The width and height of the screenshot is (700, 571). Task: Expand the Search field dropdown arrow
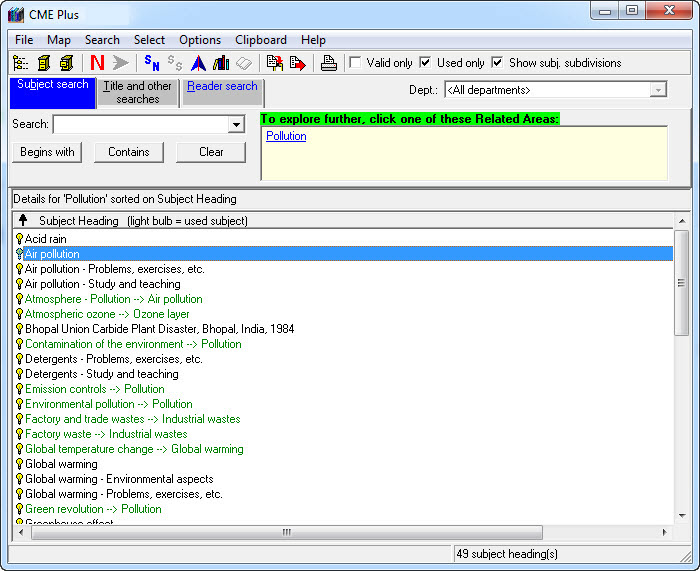point(236,125)
